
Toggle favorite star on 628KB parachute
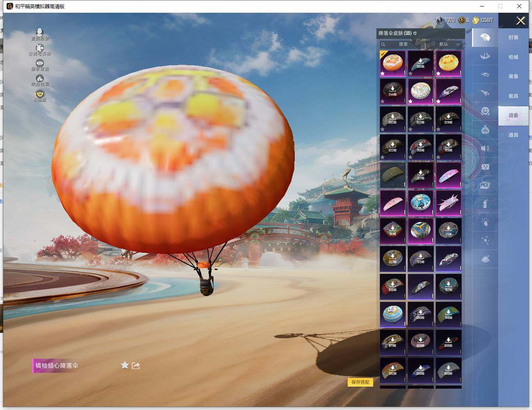pos(438,129)
